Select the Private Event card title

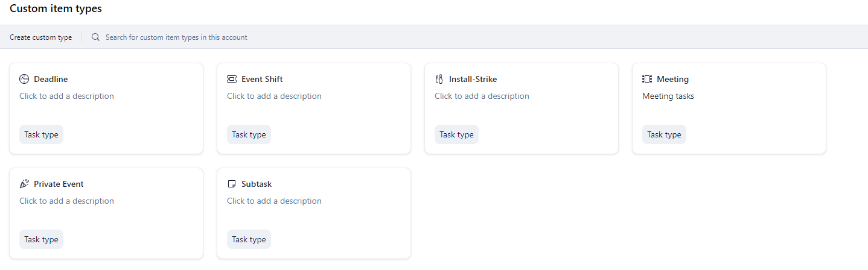pos(59,184)
